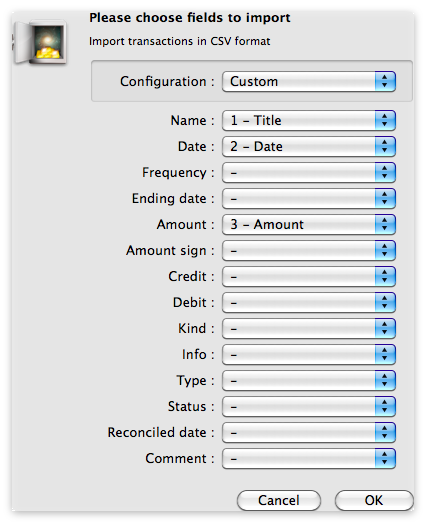This screenshot has height=523, width=426.
Task: Expand the Status field dropdown
Action: (x=309, y=407)
